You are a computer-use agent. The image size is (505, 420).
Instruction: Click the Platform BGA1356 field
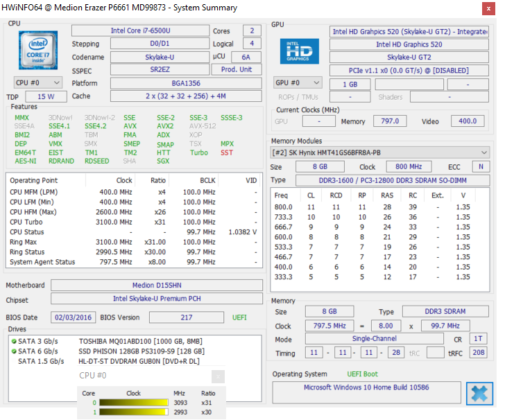click(x=186, y=83)
